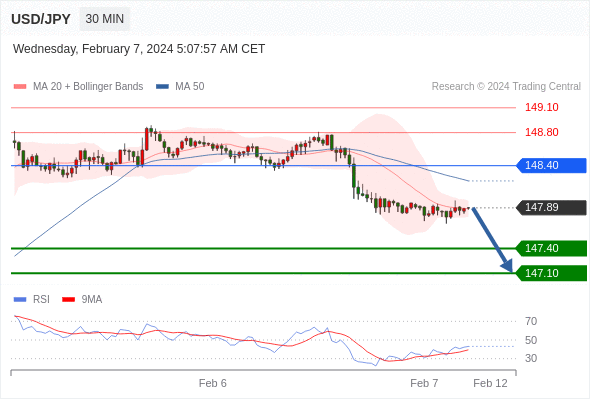Select the MA 20 + Bollinger Bands legend label
The width and height of the screenshot is (590, 400).
coord(88,87)
